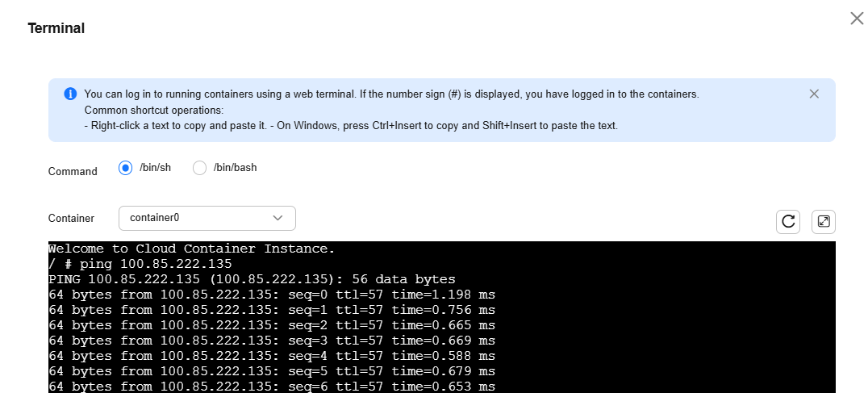Focus the black terminal output area
Viewport: 868px width, 393px height.
pyautogui.click(x=442, y=317)
